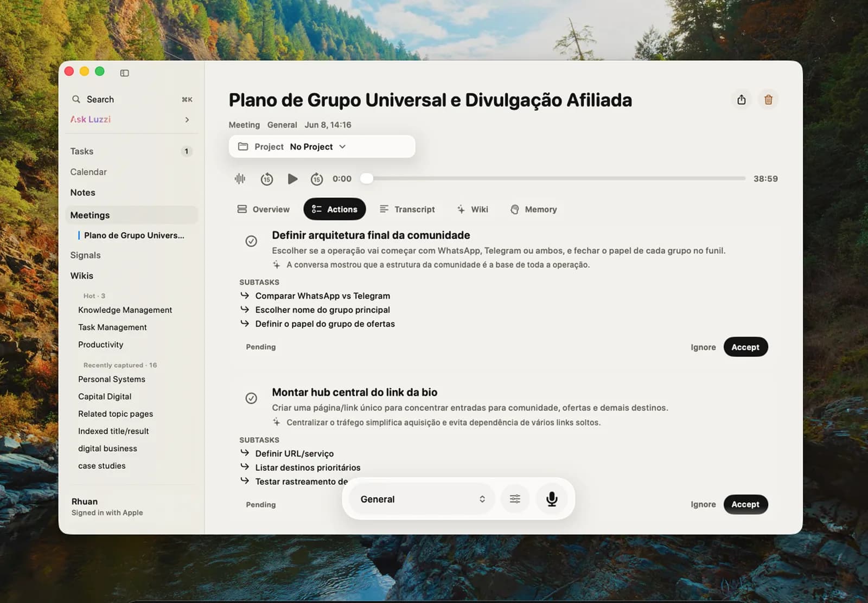The image size is (868, 603).
Task: Select 'Plano de Grupo Univers...' meeting
Action: click(134, 235)
